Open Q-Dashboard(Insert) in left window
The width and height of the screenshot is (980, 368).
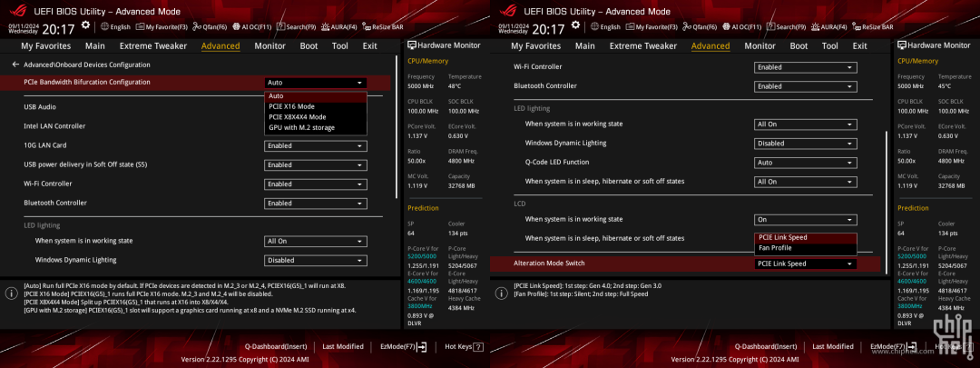276,346
